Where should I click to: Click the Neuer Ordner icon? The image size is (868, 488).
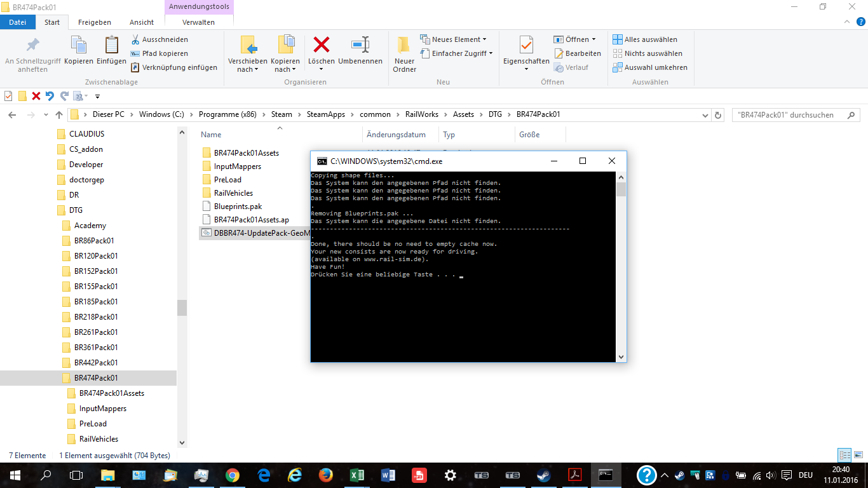pos(404,45)
